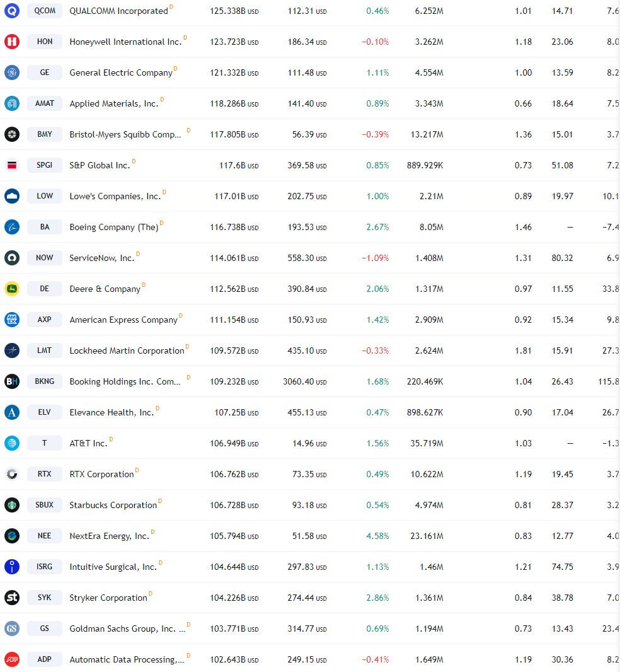Open Elevance Health, Inc. link
Image resolution: width=620 pixels, height=672 pixels.
click(x=112, y=412)
